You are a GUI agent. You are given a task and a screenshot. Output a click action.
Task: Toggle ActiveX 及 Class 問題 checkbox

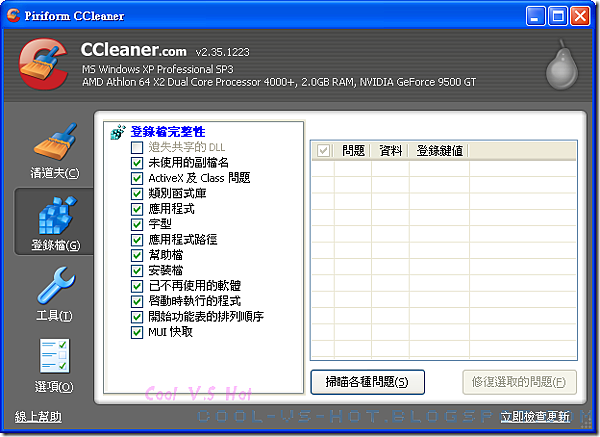pyautogui.click(x=137, y=178)
